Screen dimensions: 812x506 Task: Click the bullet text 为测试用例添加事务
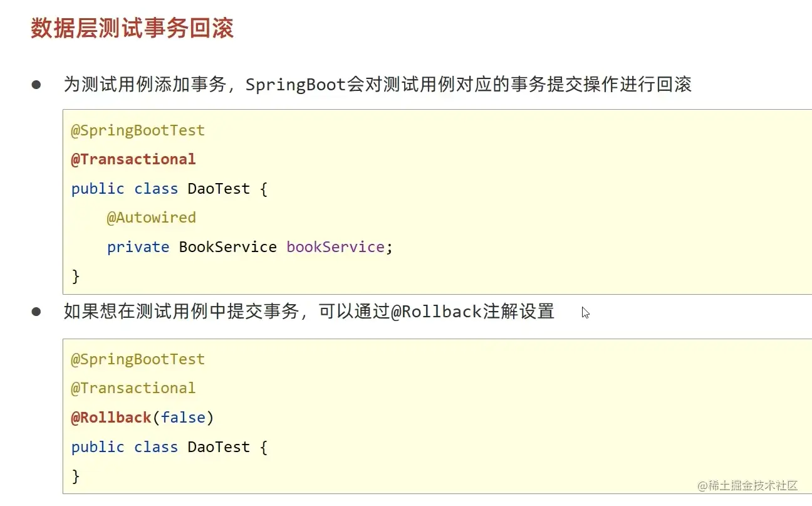145,85
